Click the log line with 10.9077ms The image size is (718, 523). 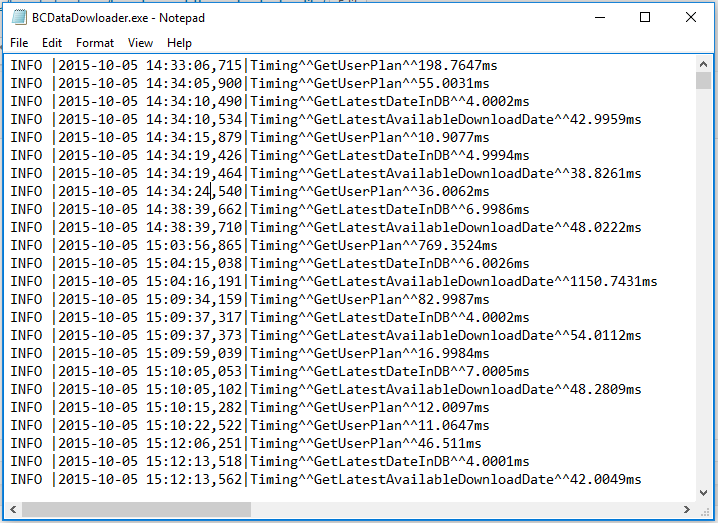click(x=250, y=137)
